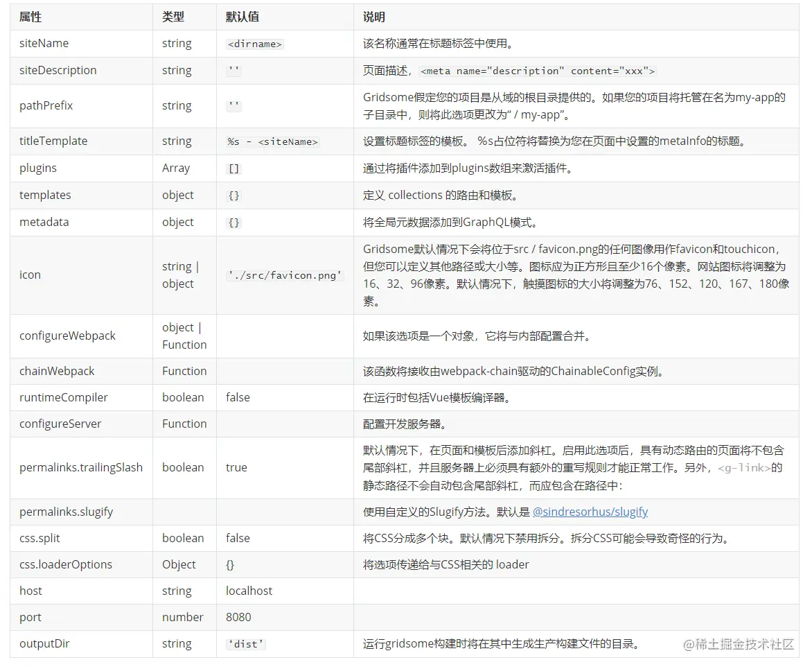Select the 'dist' default value code
Image resolution: width=812 pixels, height=669 pixels.
point(246,644)
